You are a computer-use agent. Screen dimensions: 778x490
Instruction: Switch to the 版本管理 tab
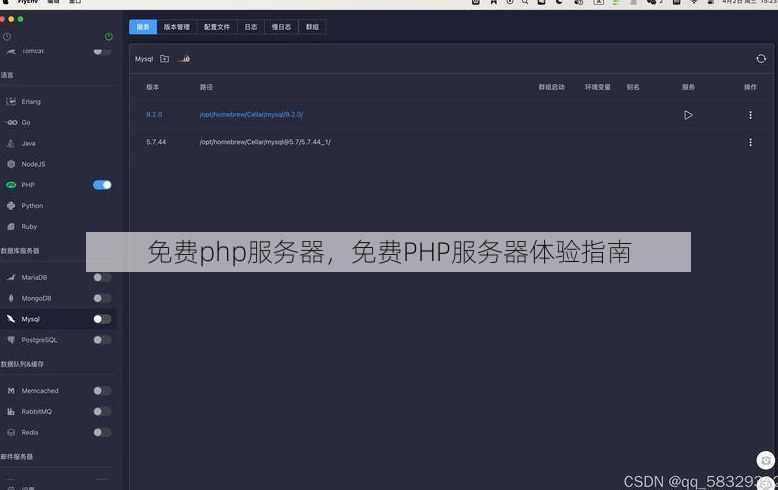(177, 27)
